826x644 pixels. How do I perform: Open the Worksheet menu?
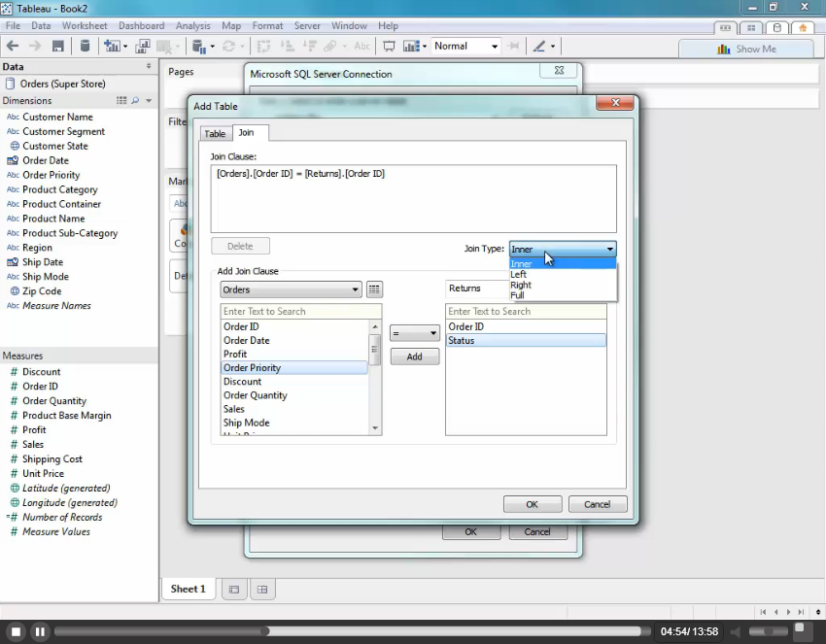coord(85,26)
